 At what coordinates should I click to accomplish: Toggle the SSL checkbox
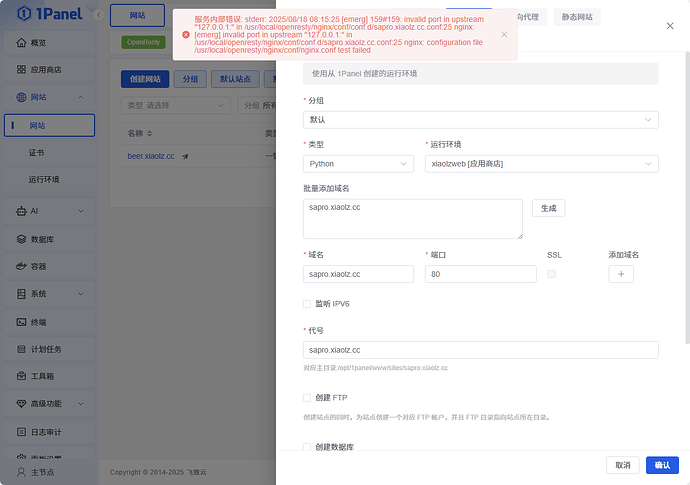click(x=551, y=274)
